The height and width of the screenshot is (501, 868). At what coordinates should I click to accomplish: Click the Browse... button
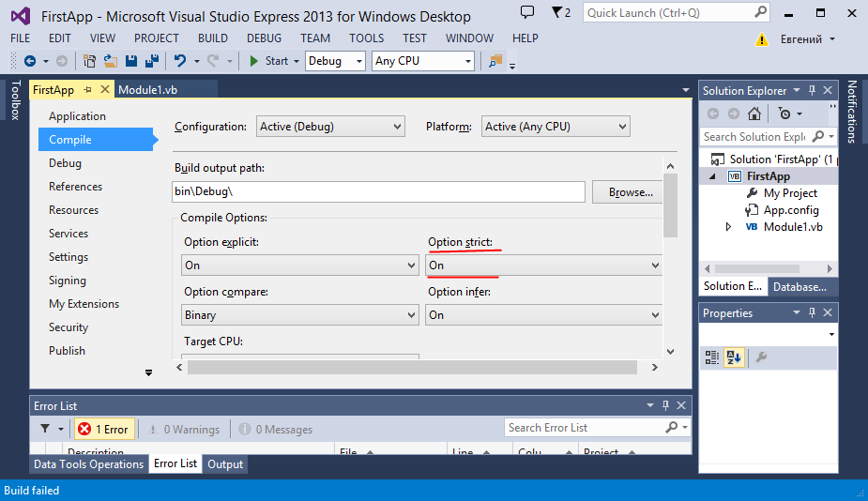(x=630, y=192)
